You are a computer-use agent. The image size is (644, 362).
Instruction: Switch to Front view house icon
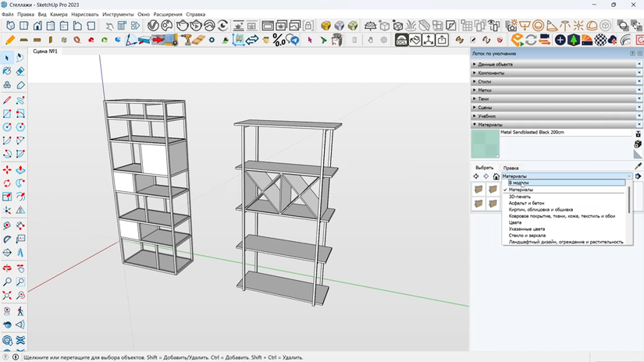[37, 26]
